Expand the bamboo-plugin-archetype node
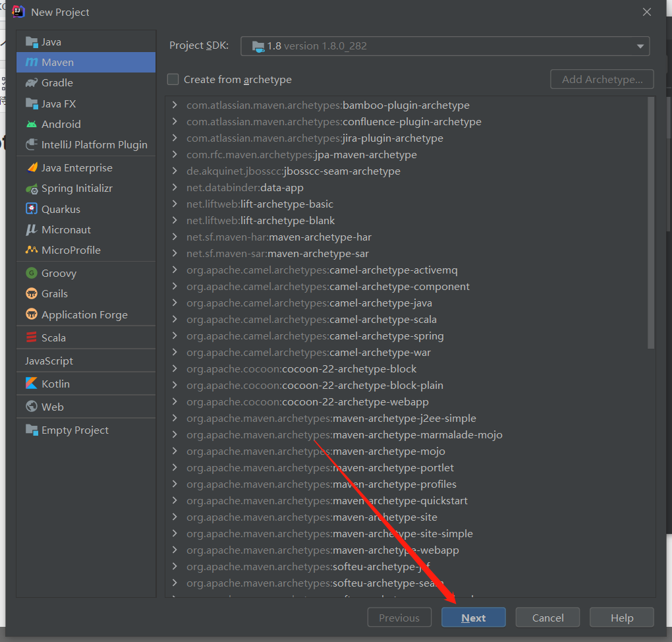This screenshot has width=672, height=642. click(175, 105)
